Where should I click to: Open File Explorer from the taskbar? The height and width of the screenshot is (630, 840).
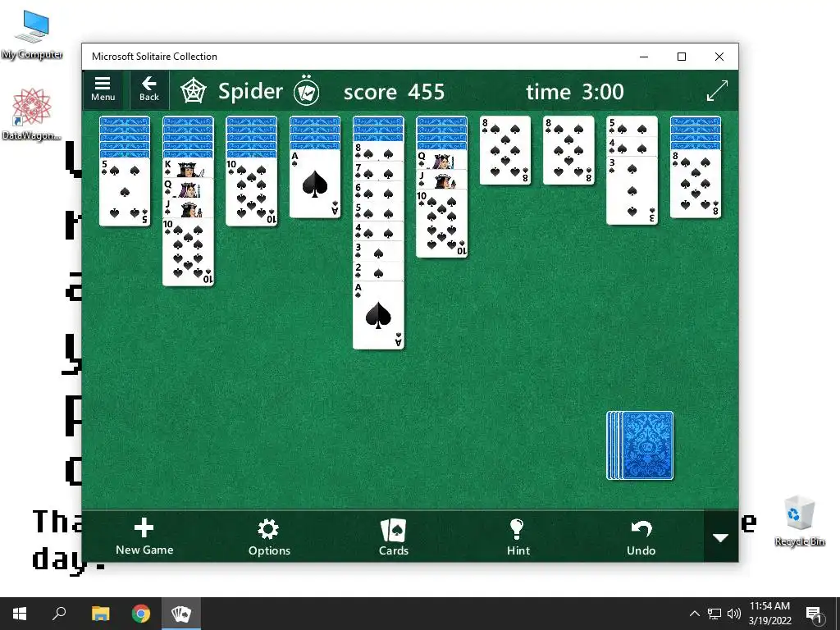100,614
